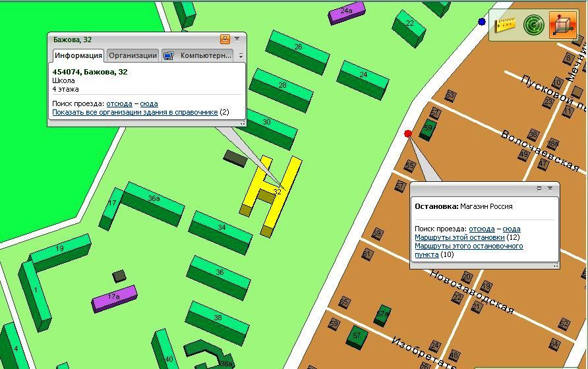Toggle the 3D cube view mode
The image size is (588, 369).
(562, 25)
